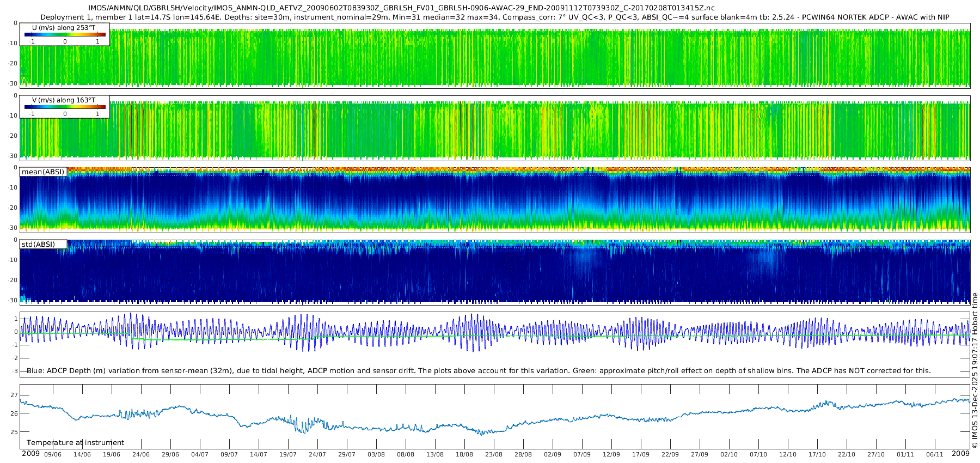Click the 14/06 date tick label
This screenshot has height=463, width=980.
tap(82, 455)
